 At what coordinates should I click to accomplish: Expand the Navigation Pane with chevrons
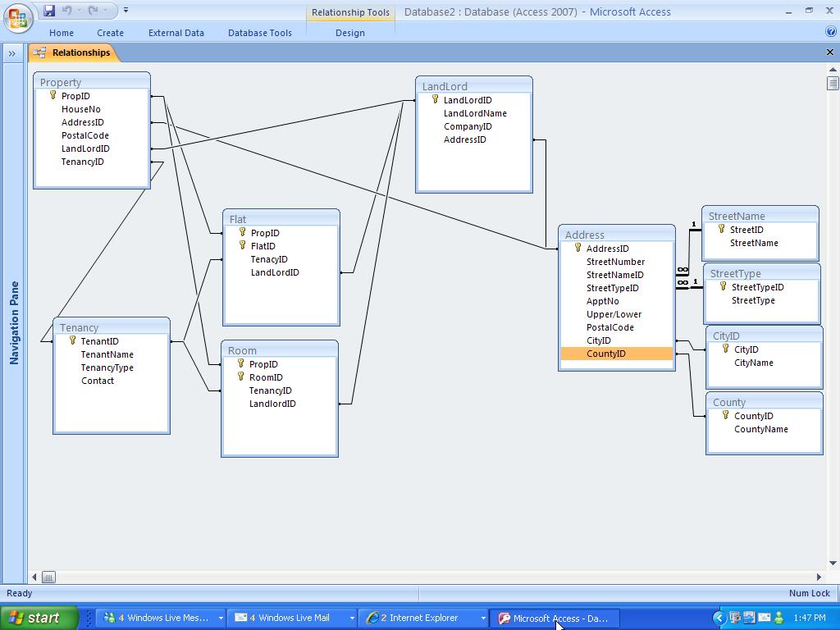11,53
